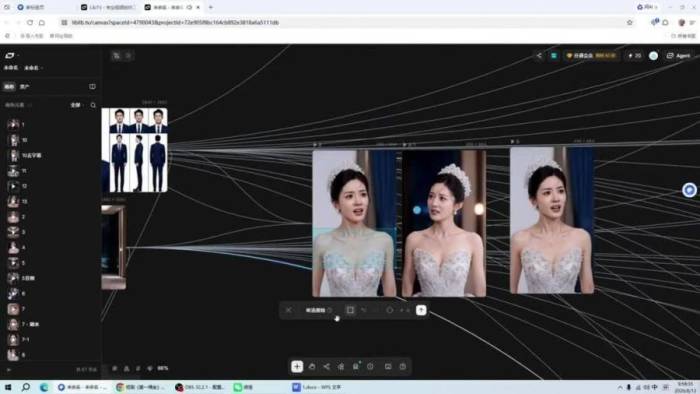The width and height of the screenshot is (700, 394).
Task: Open the green WeChat taskbar app
Action: pyautogui.click(x=243, y=387)
